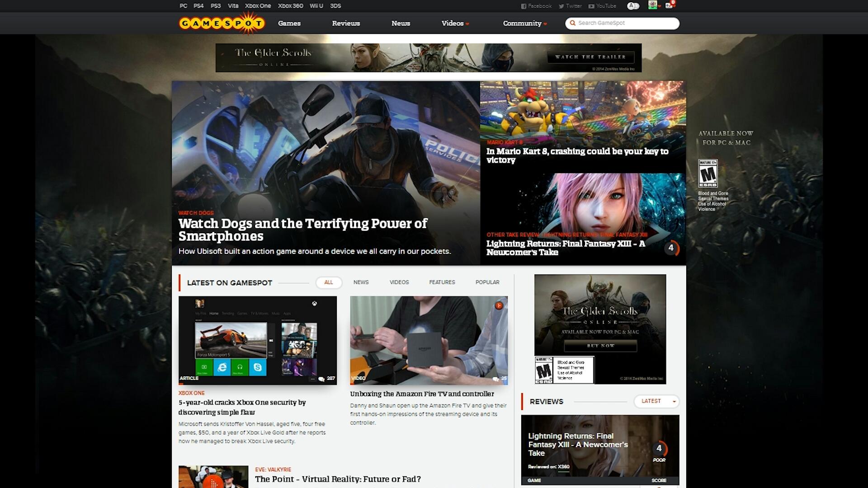Image resolution: width=868 pixels, height=488 pixels.
Task: Click the Twitter bird icon link
Action: click(x=561, y=6)
